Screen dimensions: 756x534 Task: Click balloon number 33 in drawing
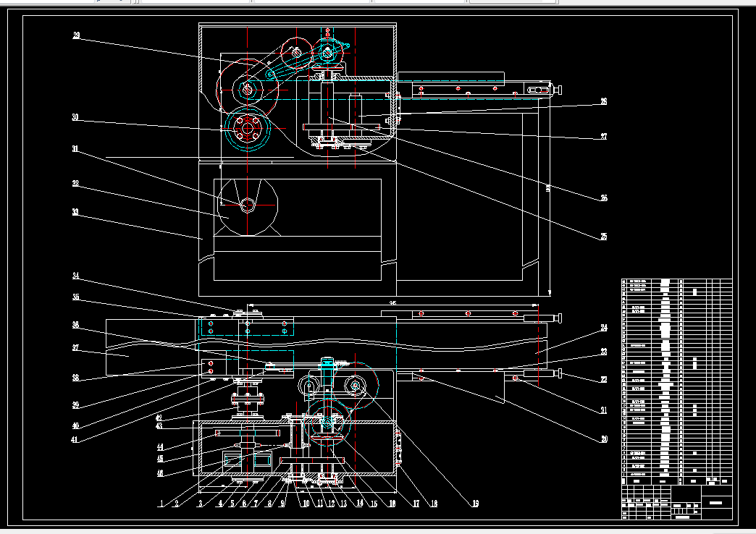click(x=75, y=212)
